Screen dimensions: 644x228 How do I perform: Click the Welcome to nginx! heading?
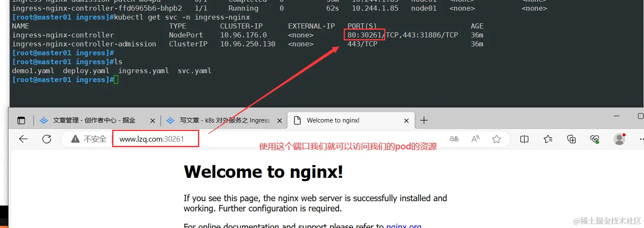point(263,172)
